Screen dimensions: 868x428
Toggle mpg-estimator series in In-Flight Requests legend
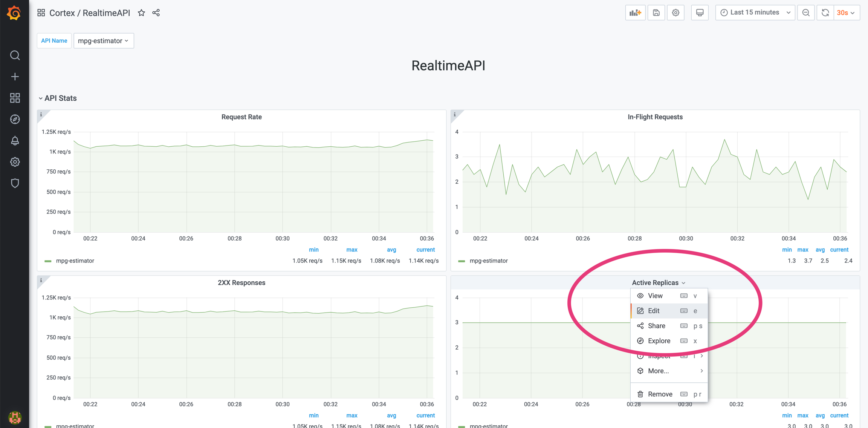point(488,261)
